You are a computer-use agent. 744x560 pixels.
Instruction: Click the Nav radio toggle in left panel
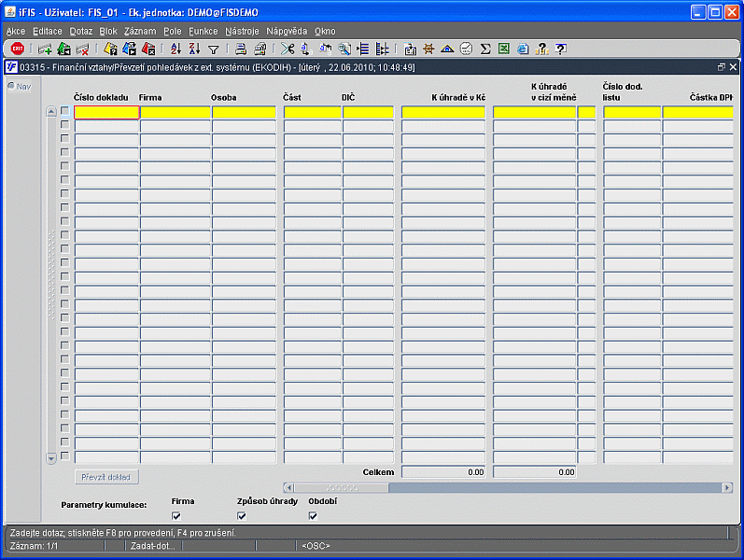click(11, 86)
